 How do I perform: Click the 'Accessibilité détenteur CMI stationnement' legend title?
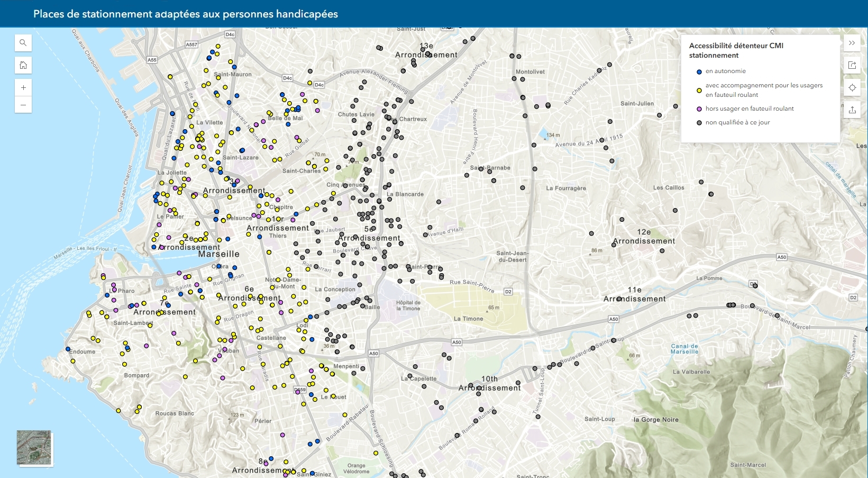point(736,50)
